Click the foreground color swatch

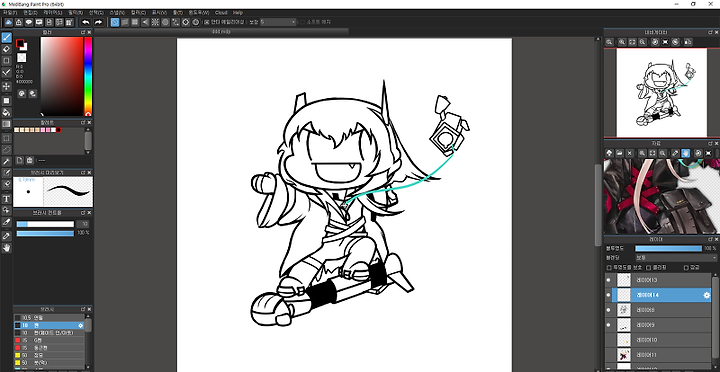coord(20,43)
